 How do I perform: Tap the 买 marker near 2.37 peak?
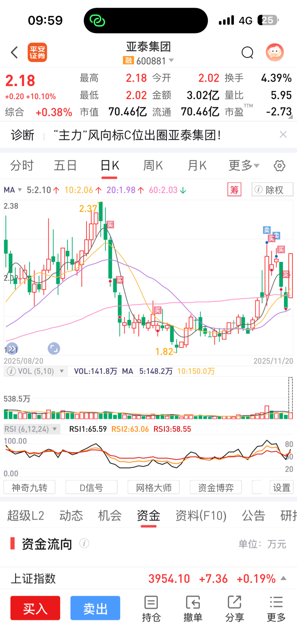tap(111, 225)
